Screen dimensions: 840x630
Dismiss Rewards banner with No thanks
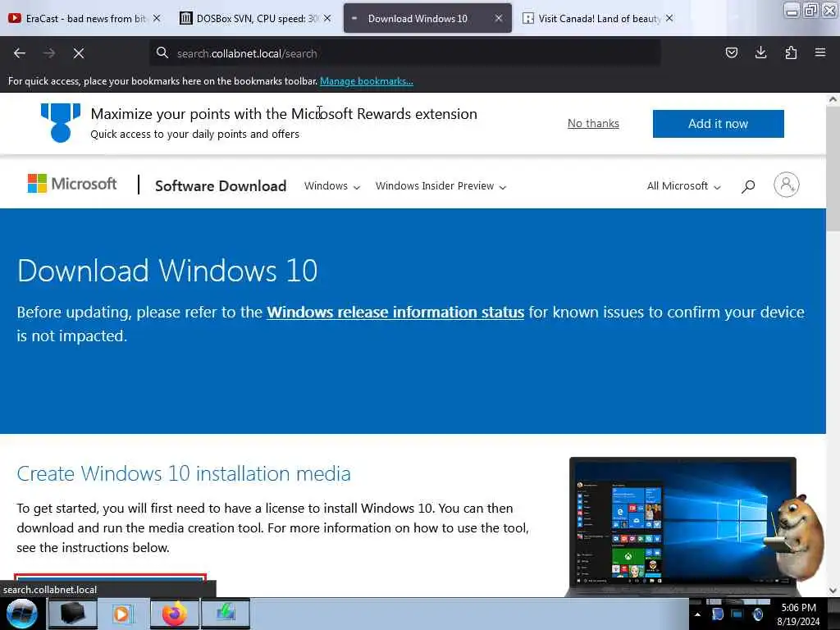click(593, 123)
